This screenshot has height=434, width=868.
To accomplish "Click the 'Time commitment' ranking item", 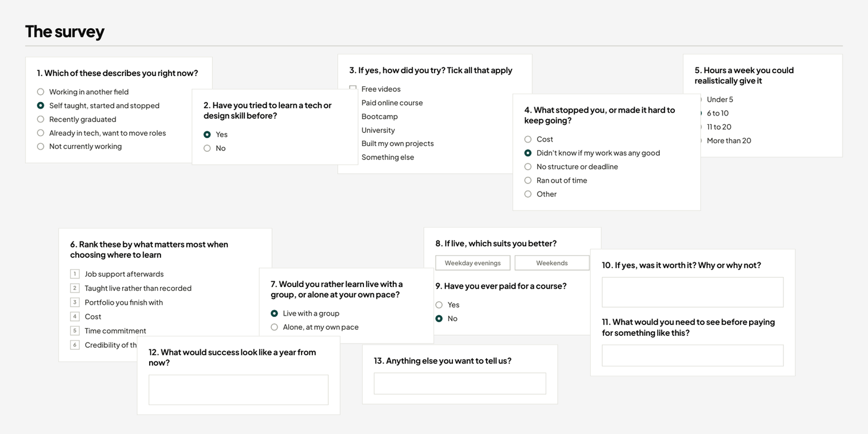I will (116, 331).
